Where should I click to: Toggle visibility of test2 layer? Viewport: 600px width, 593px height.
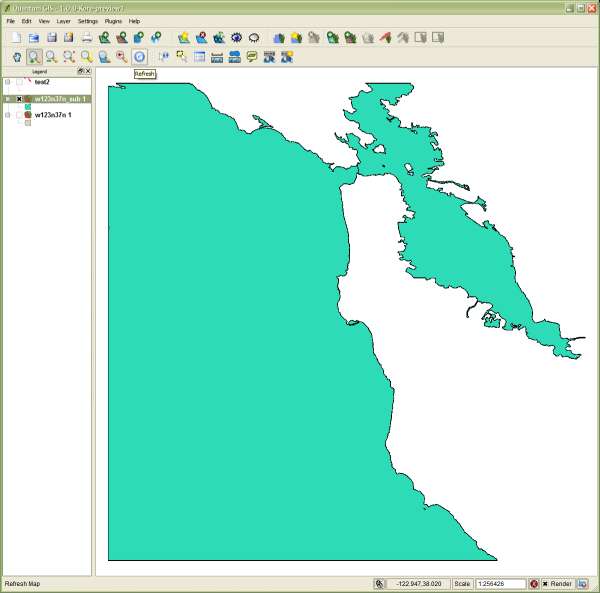pyautogui.click(x=19, y=82)
